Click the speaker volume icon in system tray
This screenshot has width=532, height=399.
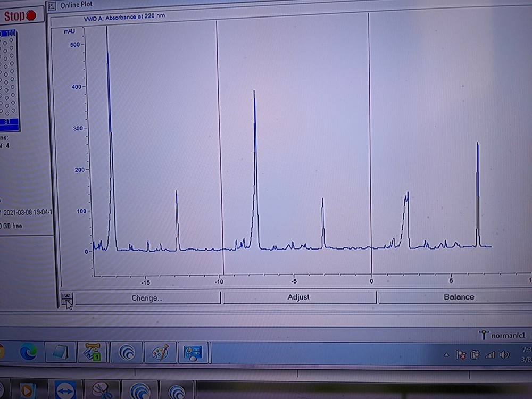tap(503, 354)
